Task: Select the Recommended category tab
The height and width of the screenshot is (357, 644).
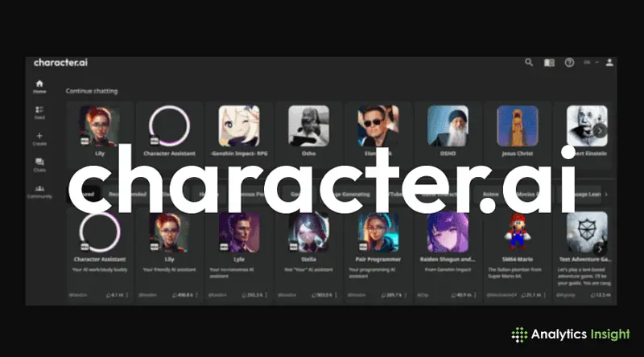Action: (x=128, y=194)
